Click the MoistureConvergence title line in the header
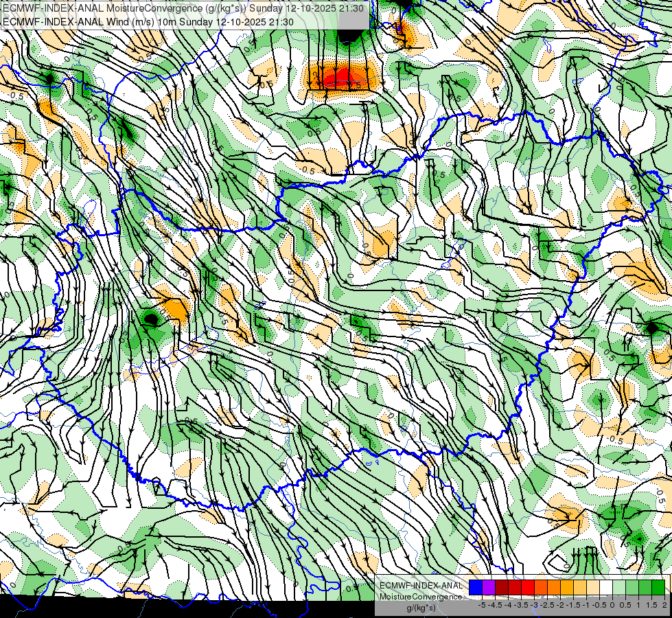The image size is (672, 618). click(x=183, y=8)
